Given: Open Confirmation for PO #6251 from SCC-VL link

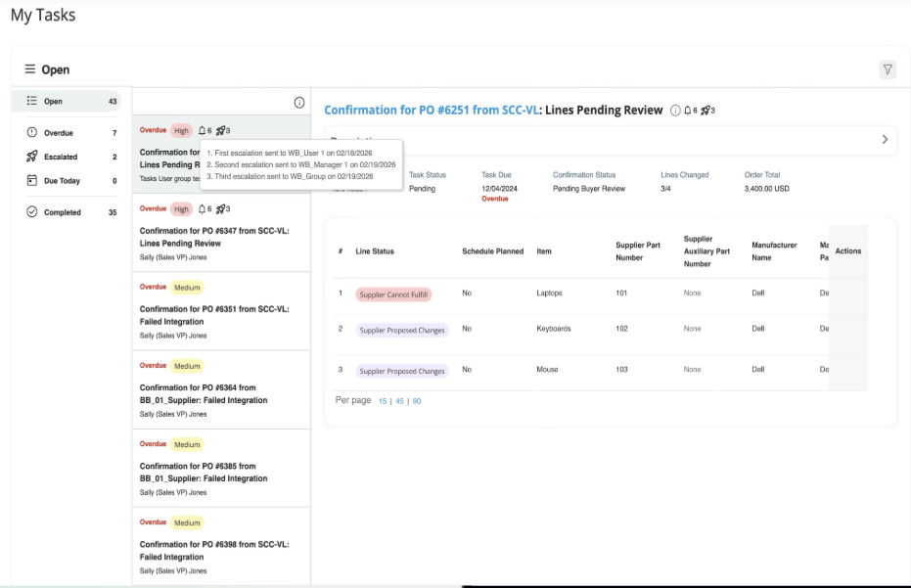Looking at the screenshot, I should (x=432, y=111).
